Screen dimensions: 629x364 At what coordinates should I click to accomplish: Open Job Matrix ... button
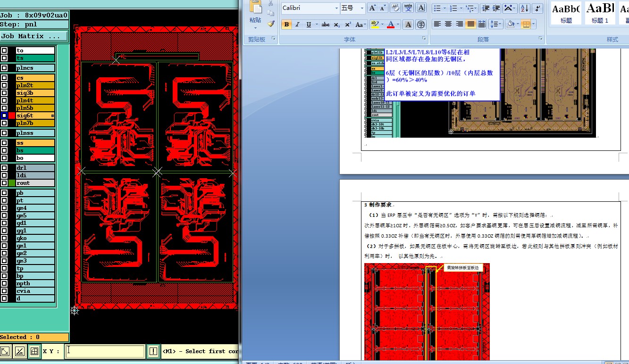tap(34, 36)
